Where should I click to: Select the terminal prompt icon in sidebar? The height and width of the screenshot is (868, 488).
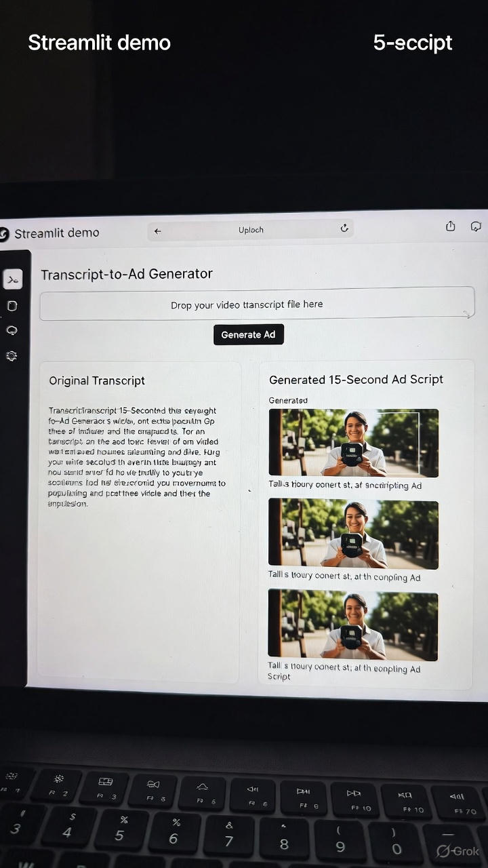pos(12,279)
